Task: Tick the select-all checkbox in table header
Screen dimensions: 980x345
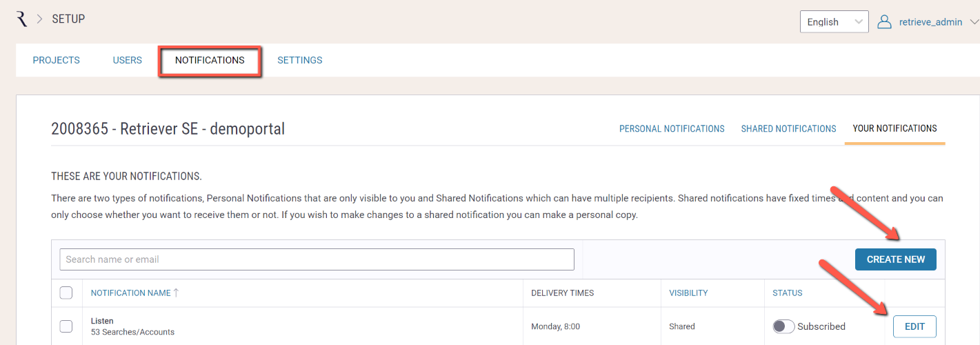Action: coord(66,293)
